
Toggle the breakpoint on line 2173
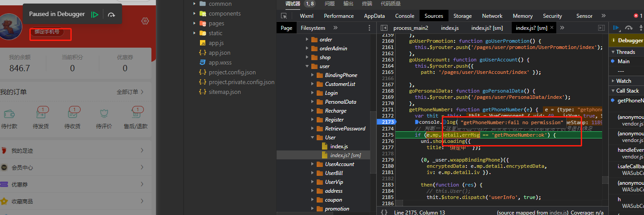click(x=387, y=122)
